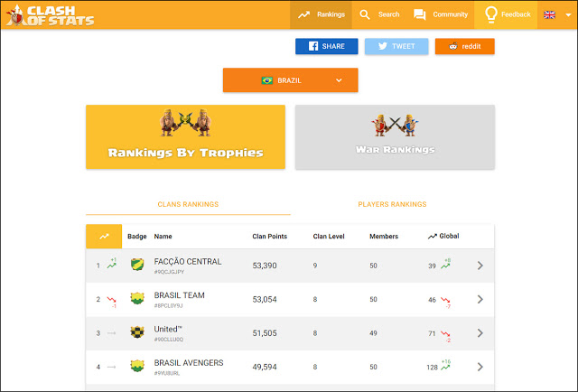The width and height of the screenshot is (578, 392).
Task: Click the Brazil flag icon in dropdown
Action: coord(267,80)
